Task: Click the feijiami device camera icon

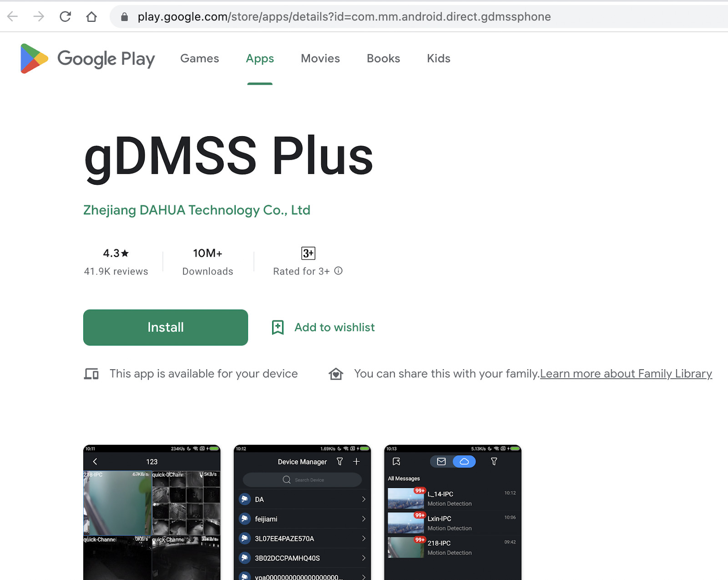Action: (245, 519)
